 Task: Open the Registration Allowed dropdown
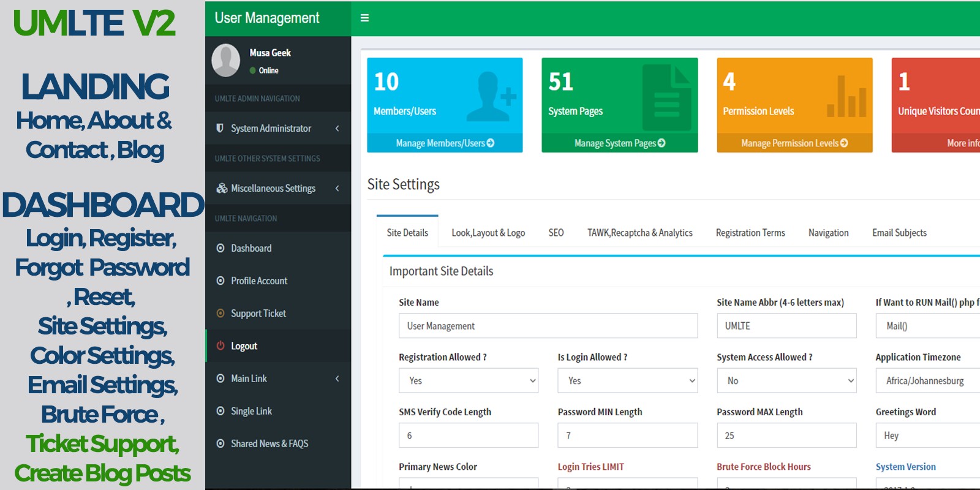tap(469, 380)
